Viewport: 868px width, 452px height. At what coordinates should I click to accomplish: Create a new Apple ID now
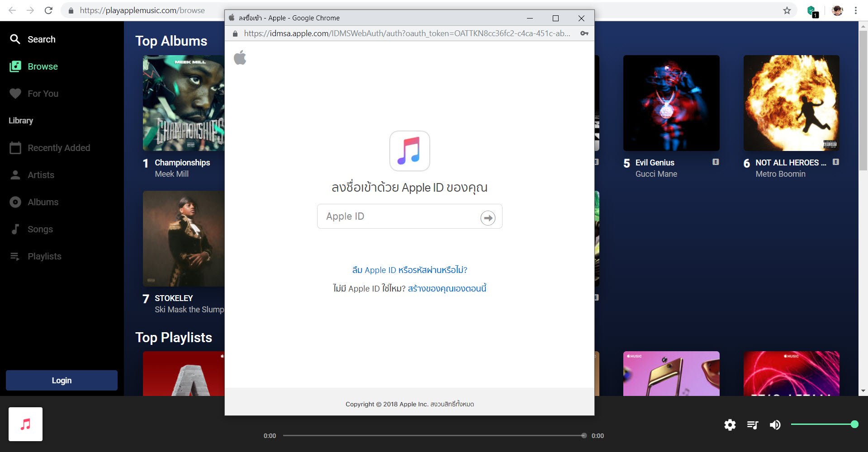click(446, 288)
